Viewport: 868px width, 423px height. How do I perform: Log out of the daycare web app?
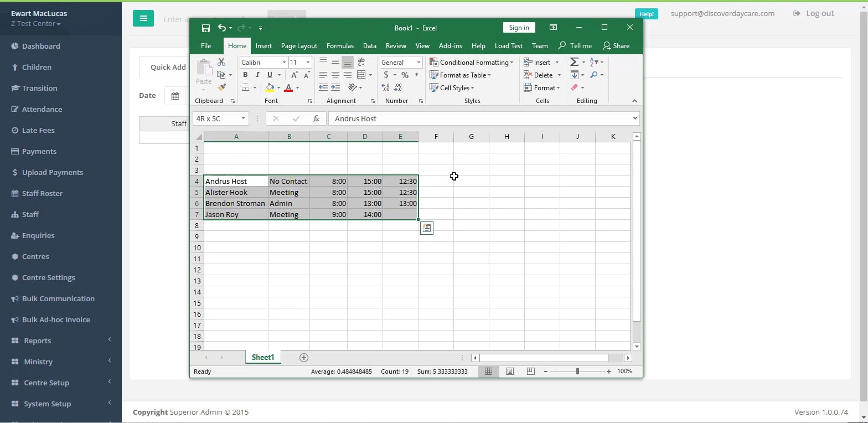(814, 13)
